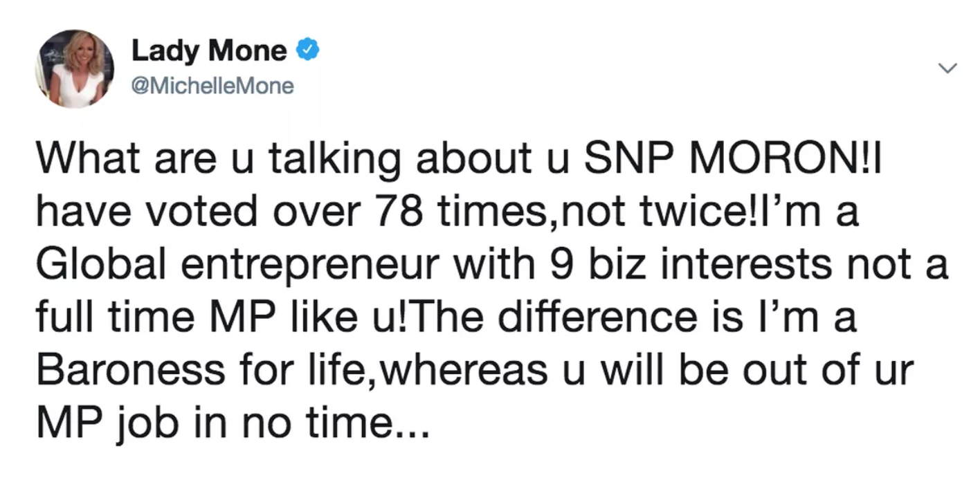
Task: Open the Lady Mone display name link
Action: coord(208,50)
